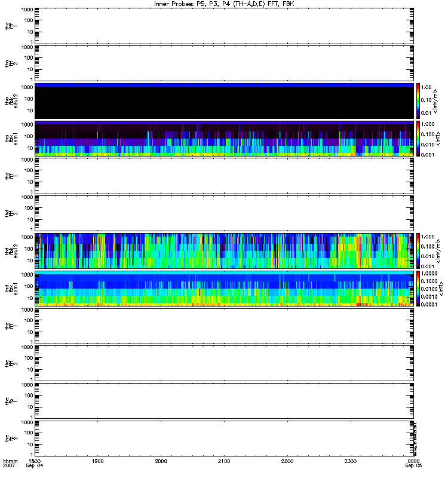Click the 'thd fbk scm1' spectrogram panel
Image resolution: width=448 pixels, height=478 pixels.
(x=224, y=289)
